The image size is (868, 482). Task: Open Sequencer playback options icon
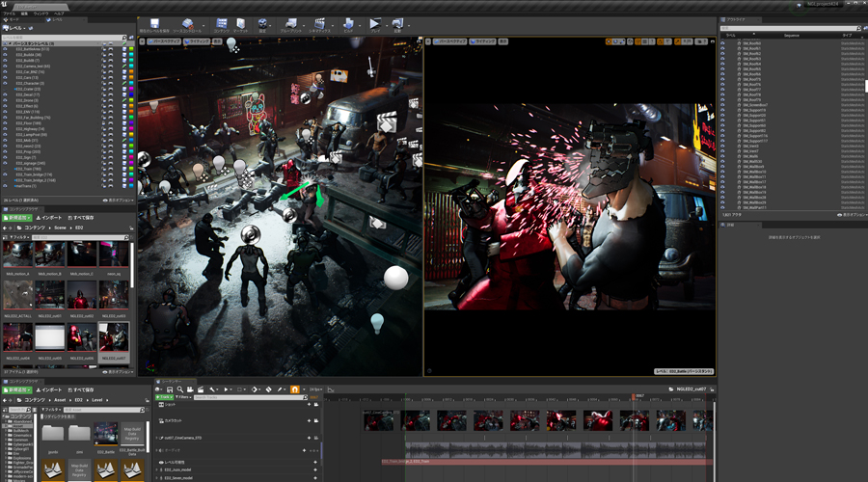point(227,389)
